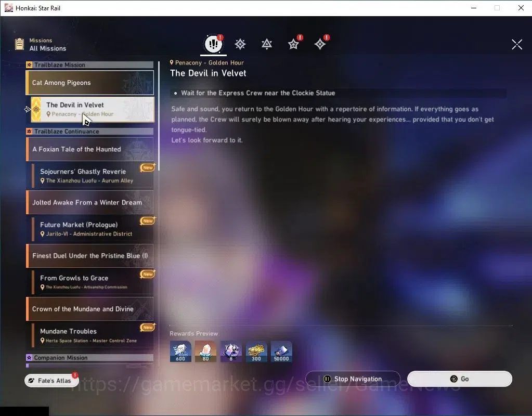Image resolution: width=532 pixels, height=416 pixels.
Task: View the 50000 credits reward
Action: click(281, 351)
